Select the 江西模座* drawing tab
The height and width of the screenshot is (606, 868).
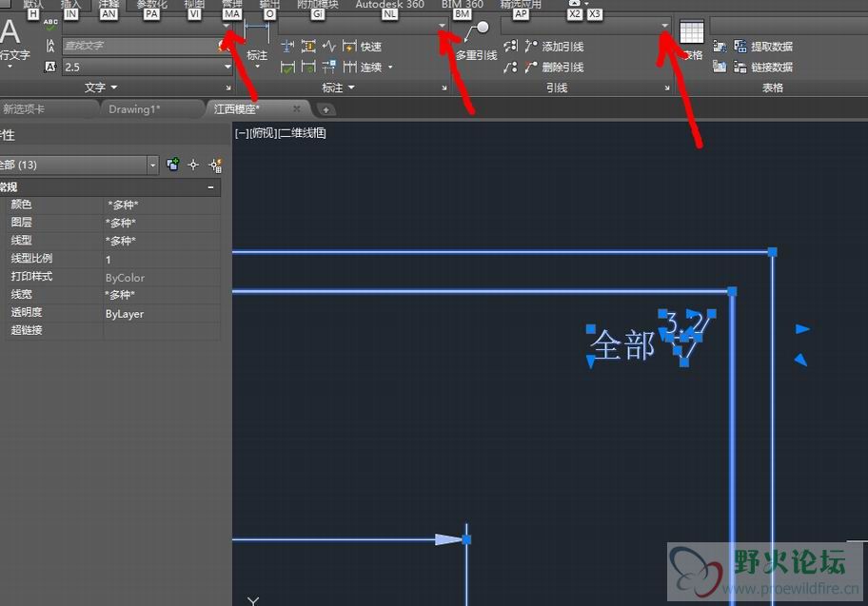tap(237, 109)
